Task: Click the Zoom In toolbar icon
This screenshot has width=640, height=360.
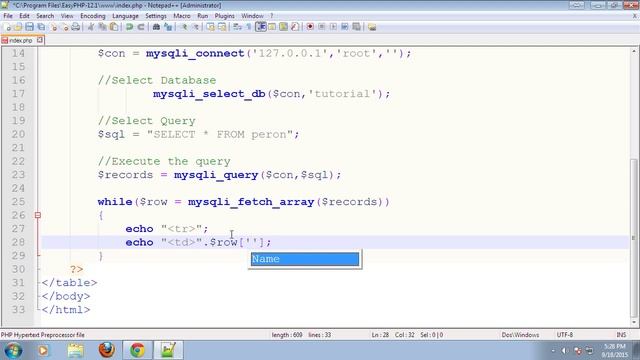Action: click(x=184, y=27)
